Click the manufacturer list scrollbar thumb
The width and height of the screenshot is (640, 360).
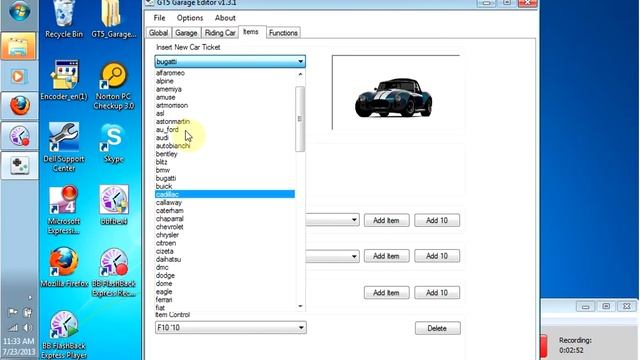[300, 119]
